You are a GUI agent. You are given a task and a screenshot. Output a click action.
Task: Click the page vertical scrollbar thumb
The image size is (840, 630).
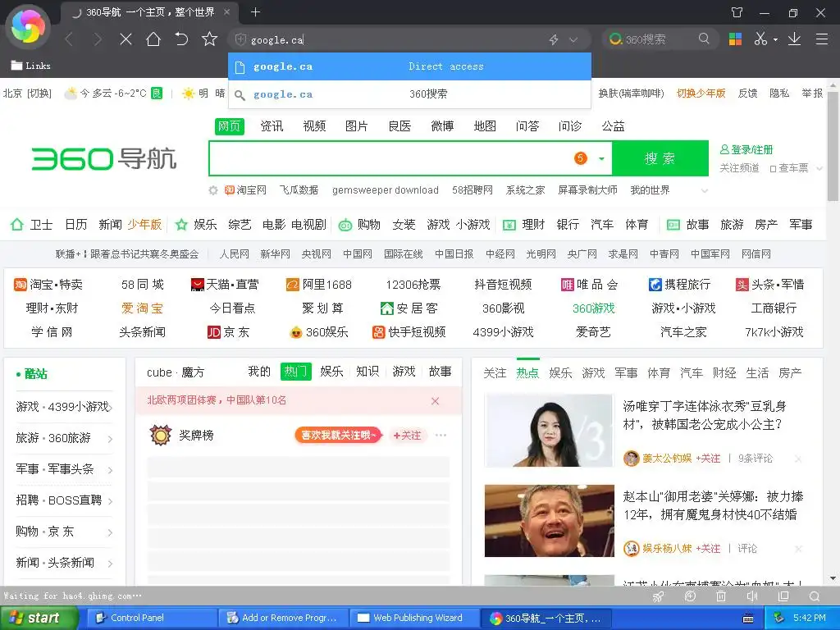coord(833,146)
